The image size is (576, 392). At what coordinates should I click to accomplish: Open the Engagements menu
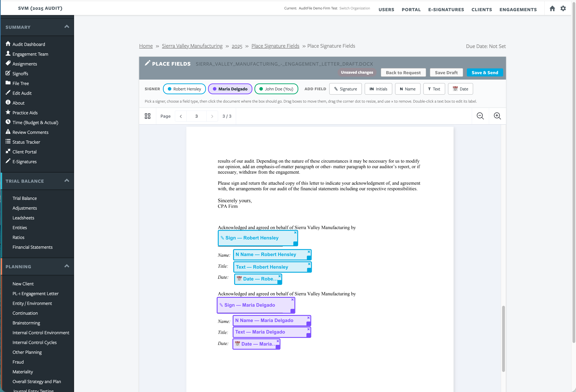click(x=518, y=10)
